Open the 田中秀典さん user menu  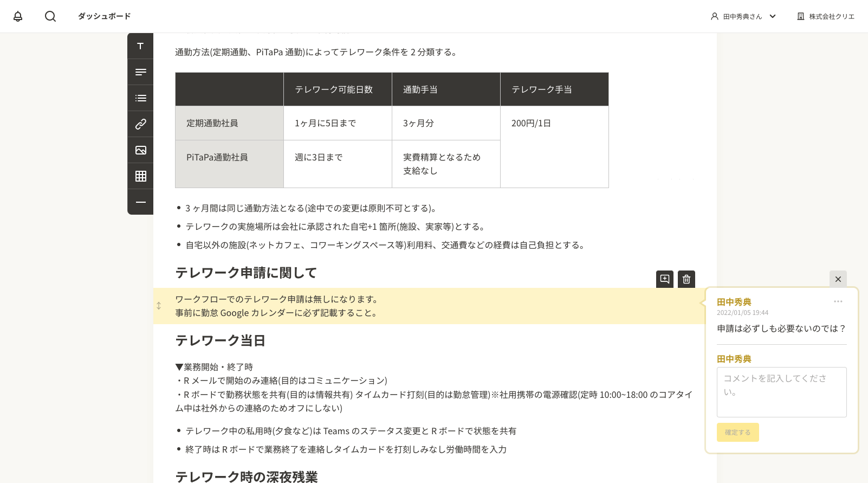coord(743,16)
